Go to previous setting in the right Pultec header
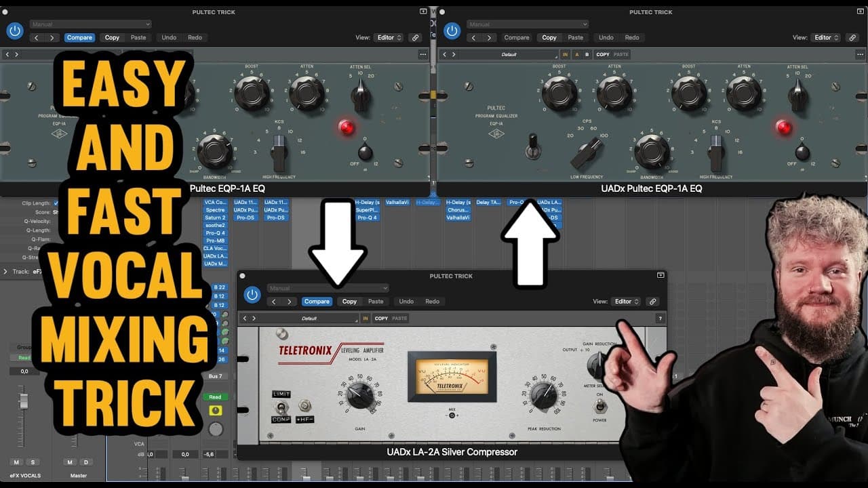The image size is (868, 488). [474, 38]
